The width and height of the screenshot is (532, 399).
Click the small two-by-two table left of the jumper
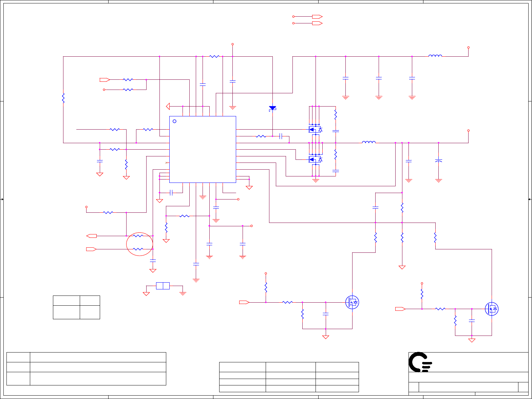pos(76,307)
